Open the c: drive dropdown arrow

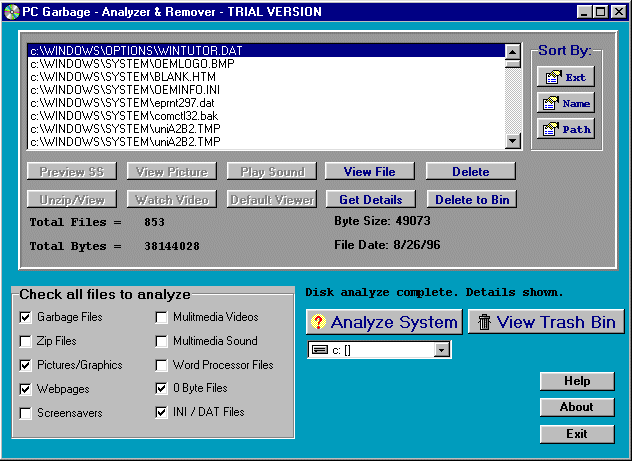click(x=442, y=350)
